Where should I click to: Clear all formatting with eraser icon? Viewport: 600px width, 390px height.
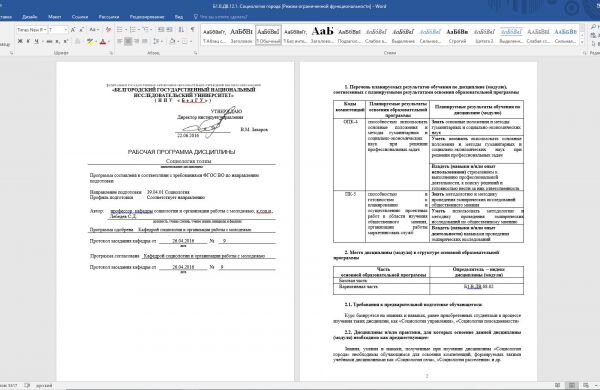coord(108,29)
